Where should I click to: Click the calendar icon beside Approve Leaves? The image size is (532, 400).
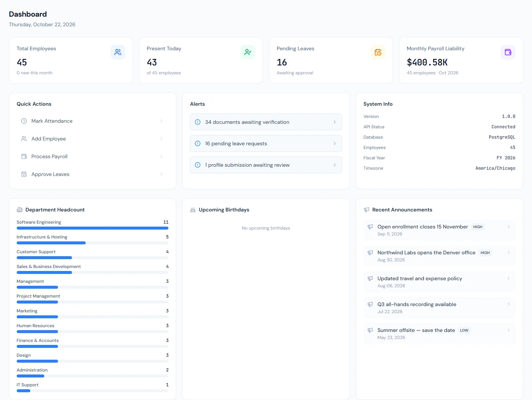24,174
